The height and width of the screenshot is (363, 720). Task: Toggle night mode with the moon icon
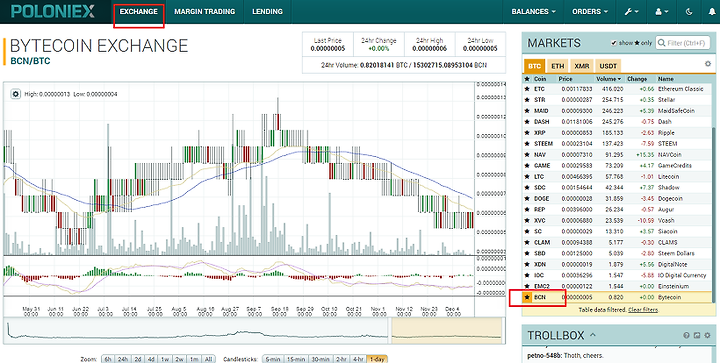point(689,12)
